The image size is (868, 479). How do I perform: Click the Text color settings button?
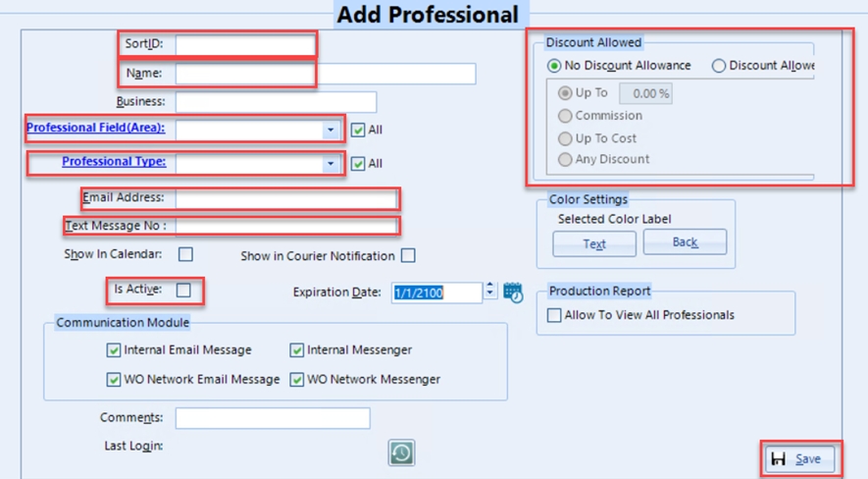point(594,243)
